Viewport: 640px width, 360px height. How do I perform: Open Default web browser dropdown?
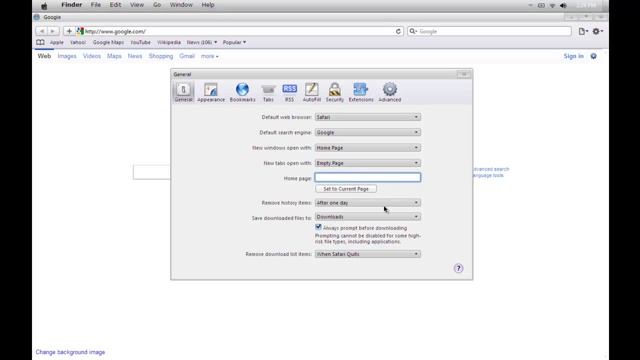(x=367, y=117)
